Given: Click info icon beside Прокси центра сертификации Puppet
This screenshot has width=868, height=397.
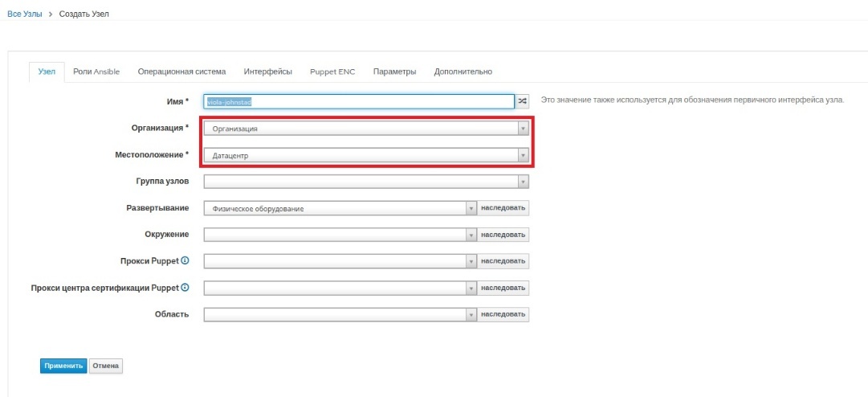Looking at the screenshot, I should click(x=185, y=287).
